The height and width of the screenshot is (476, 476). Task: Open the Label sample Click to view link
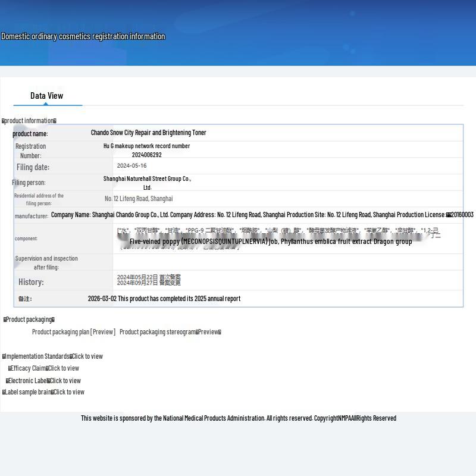[x=68, y=392]
